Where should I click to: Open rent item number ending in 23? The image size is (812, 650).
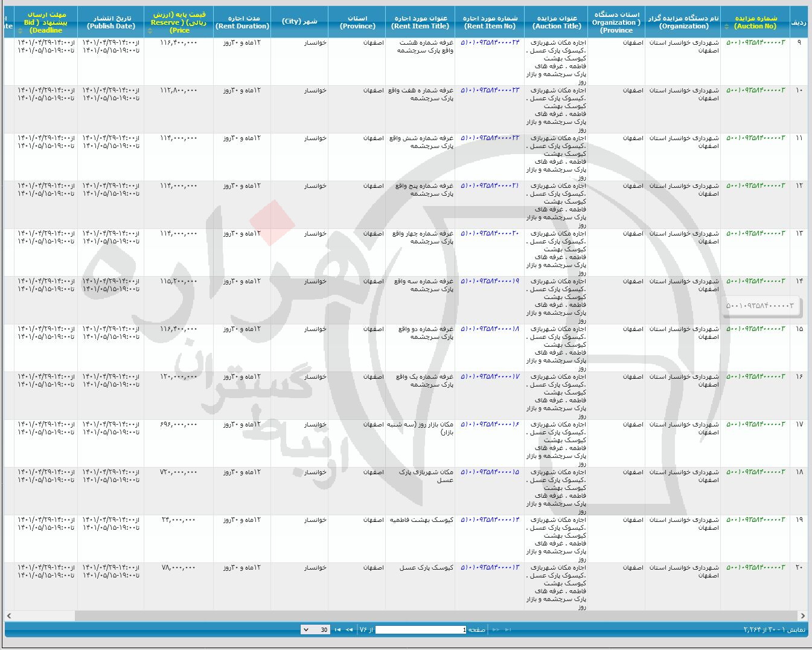pos(490,91)
